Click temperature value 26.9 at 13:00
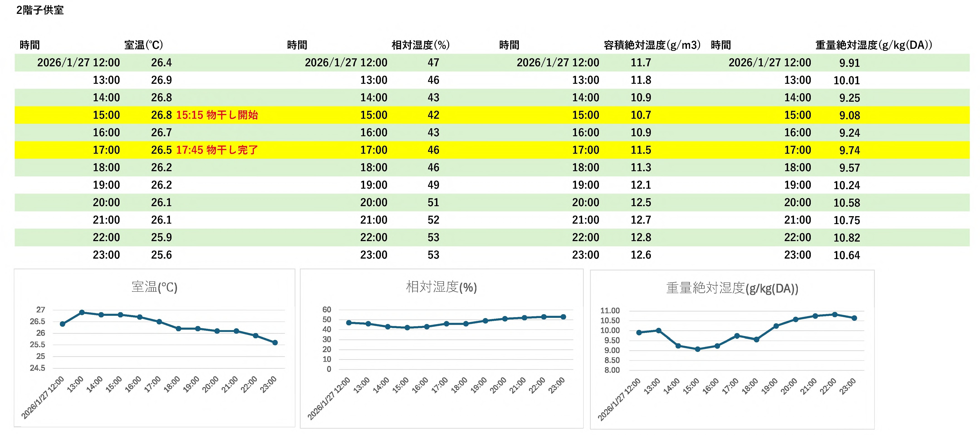This screenshot has width=980, height=435. [161, 80]
